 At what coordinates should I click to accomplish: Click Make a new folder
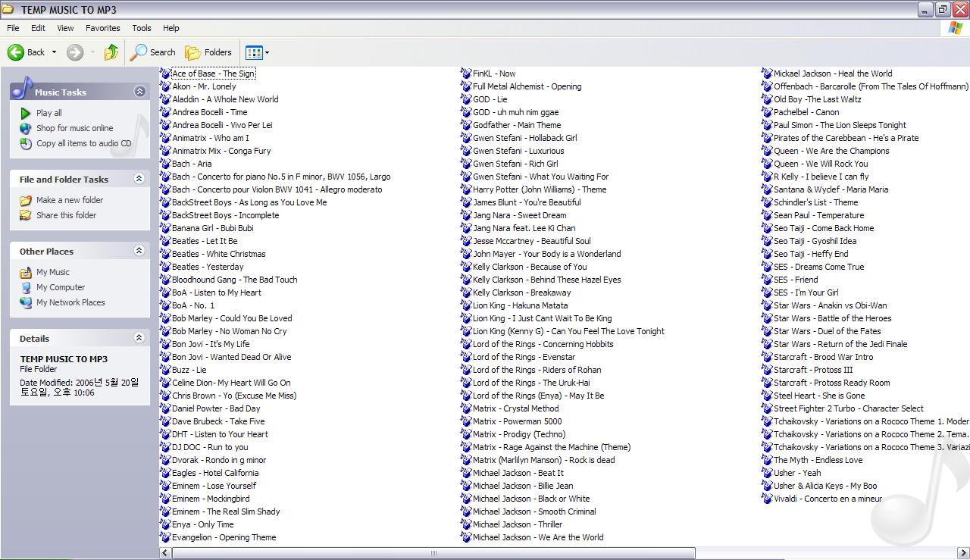[x=70, y=200]
